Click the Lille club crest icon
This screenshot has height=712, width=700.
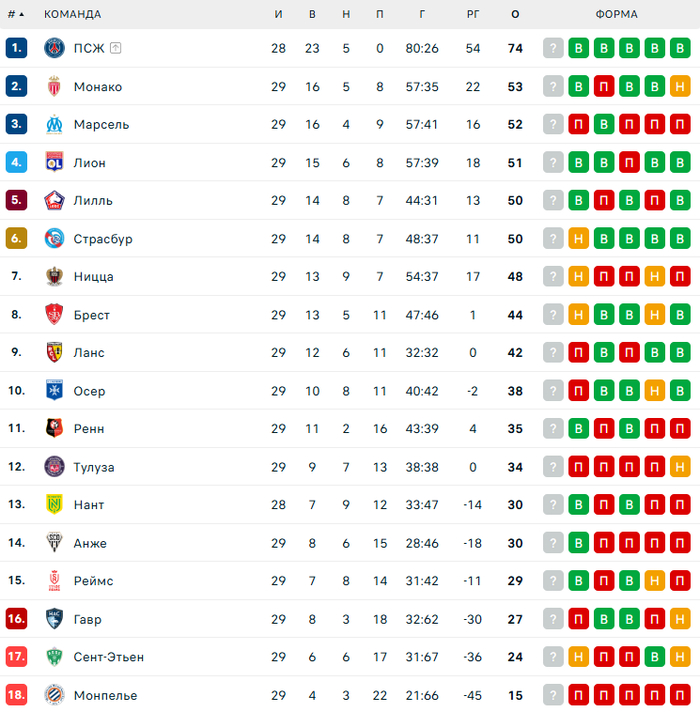[x=54, y=200]
